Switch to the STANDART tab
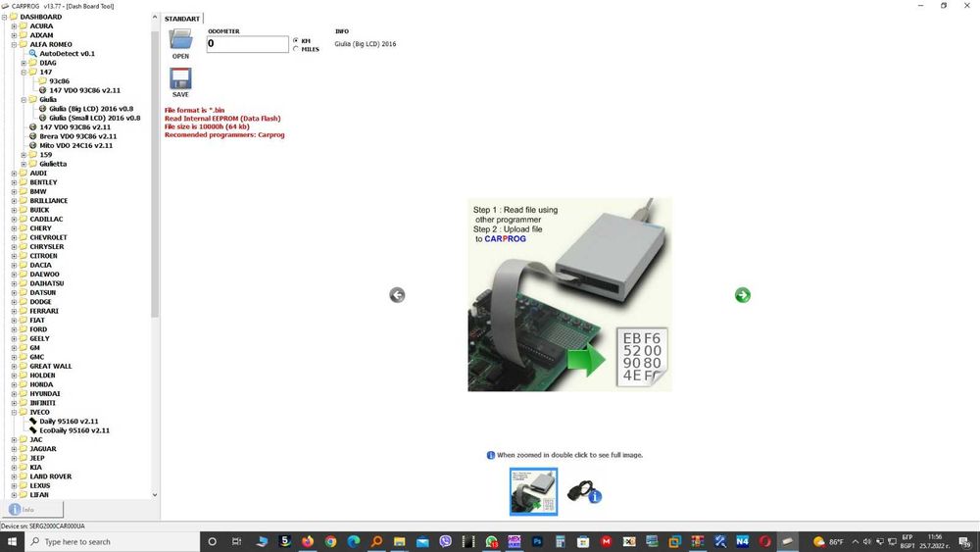 (182, 19)
